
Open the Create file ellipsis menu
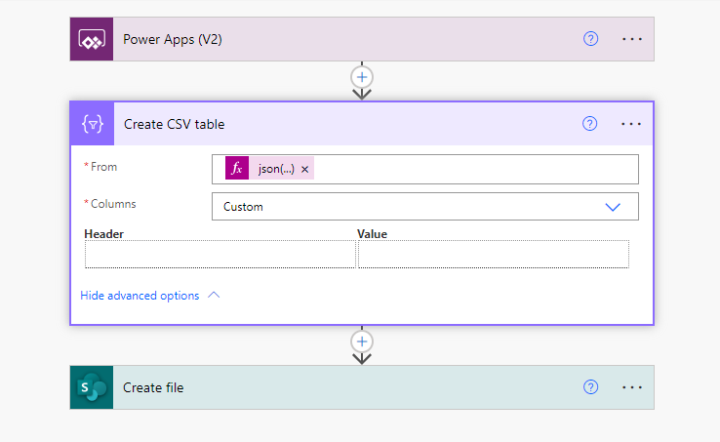(632, 387)
